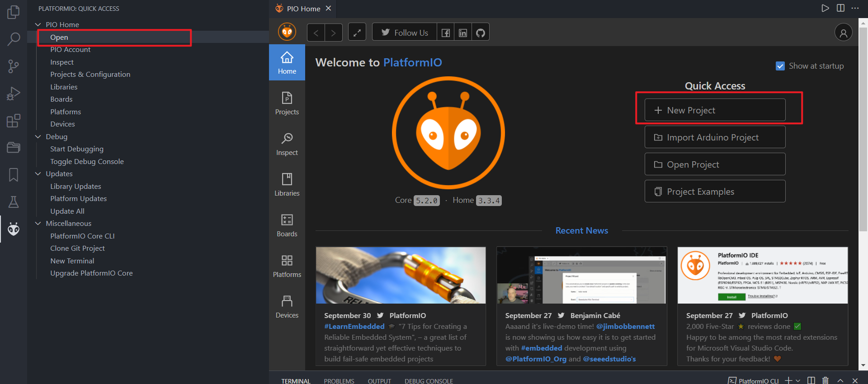Screen dimensions: 868x384
Task: Open the editor More Actions ellipsis menu
Action: coord(855,8)
